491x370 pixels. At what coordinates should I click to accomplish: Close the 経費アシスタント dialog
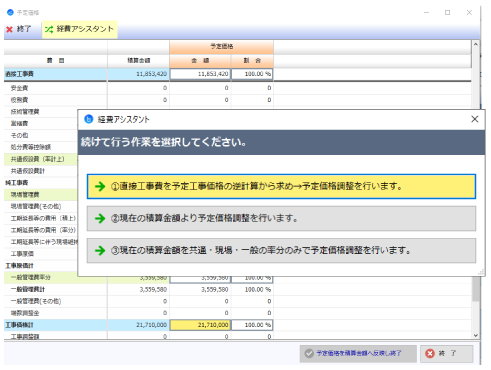pos(475,119)
